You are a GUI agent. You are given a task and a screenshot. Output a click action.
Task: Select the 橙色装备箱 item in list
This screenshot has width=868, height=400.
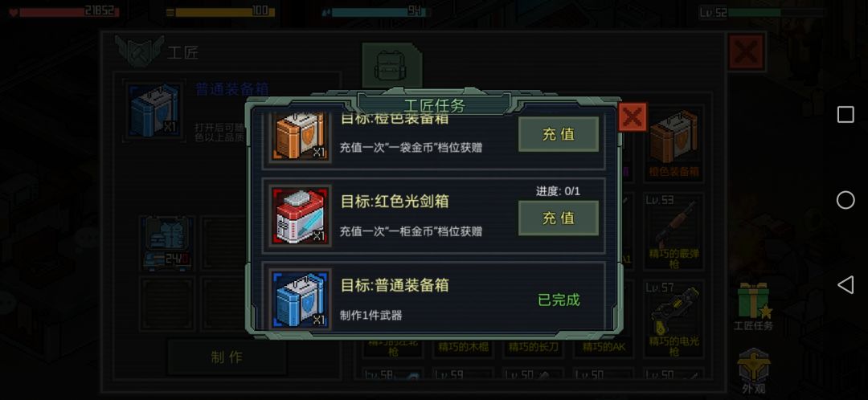pos(674,143)
